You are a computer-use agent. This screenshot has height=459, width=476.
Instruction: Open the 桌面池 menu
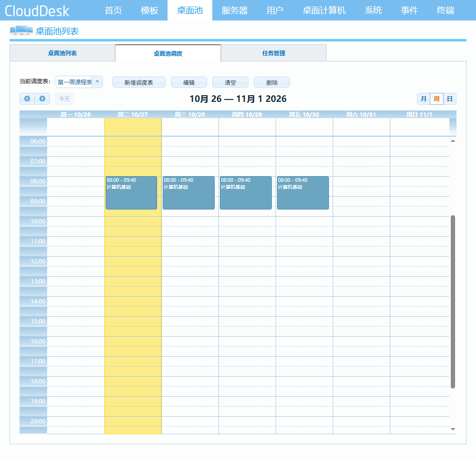pyautogui.click(x=190, y=10)
